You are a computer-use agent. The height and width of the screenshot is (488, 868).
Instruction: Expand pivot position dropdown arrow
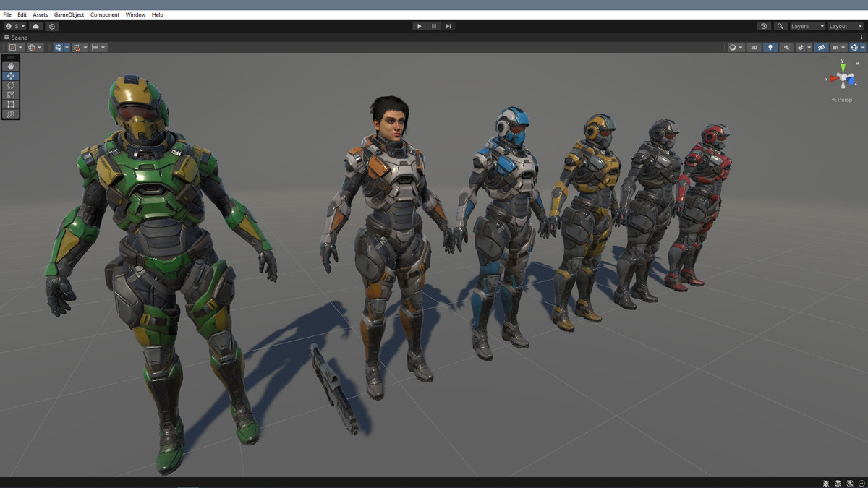tap(20, 48)
